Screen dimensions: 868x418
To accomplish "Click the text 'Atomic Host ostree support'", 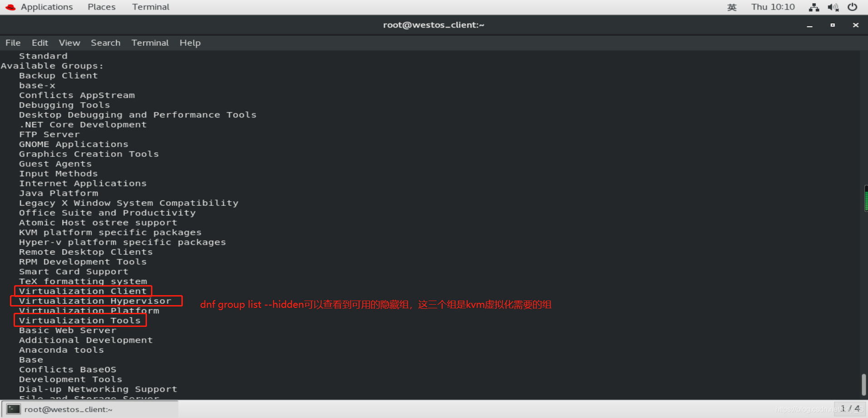I will [98, 223].
